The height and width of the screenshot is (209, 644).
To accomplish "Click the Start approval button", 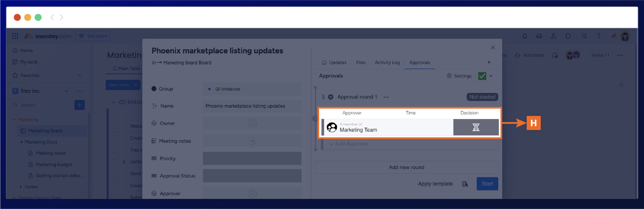I will pyautogui.click(x=487, y=184).
